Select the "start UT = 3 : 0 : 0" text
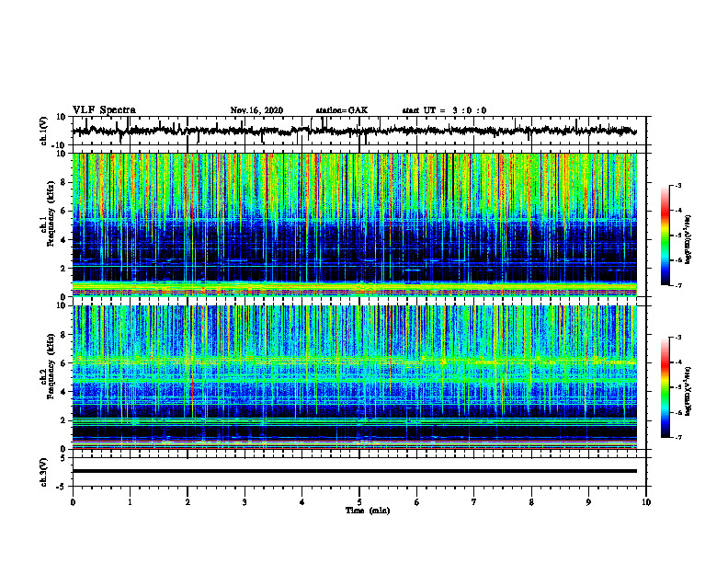Viewport: 728px width, 563px height. coord(444,110)
